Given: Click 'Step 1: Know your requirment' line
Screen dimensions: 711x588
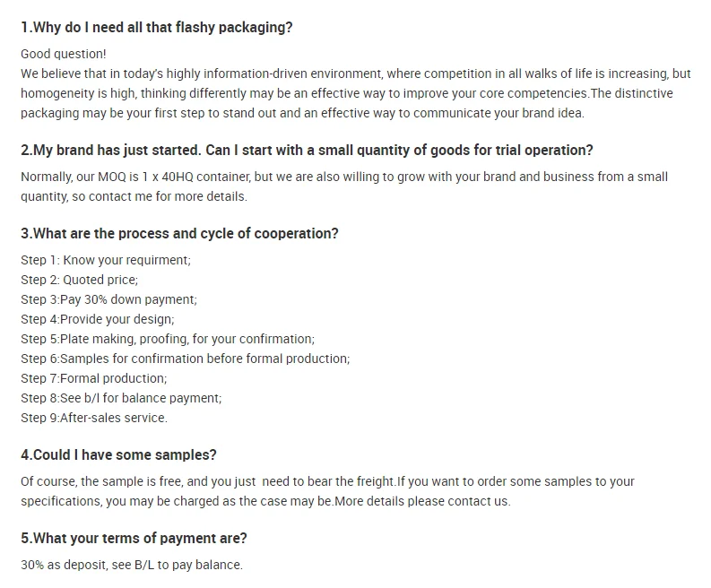Looking at the screenshot, I should 106,260.
